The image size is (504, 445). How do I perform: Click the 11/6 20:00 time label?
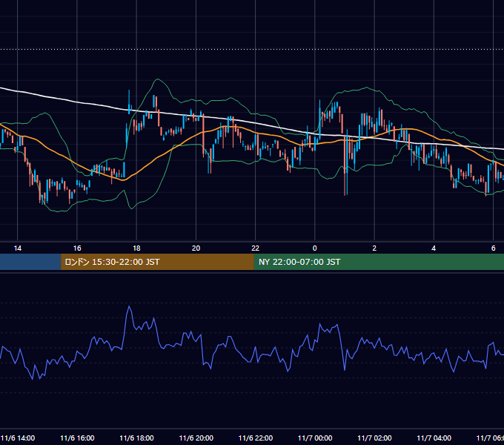pyautogui.click(x=196, y=438)
